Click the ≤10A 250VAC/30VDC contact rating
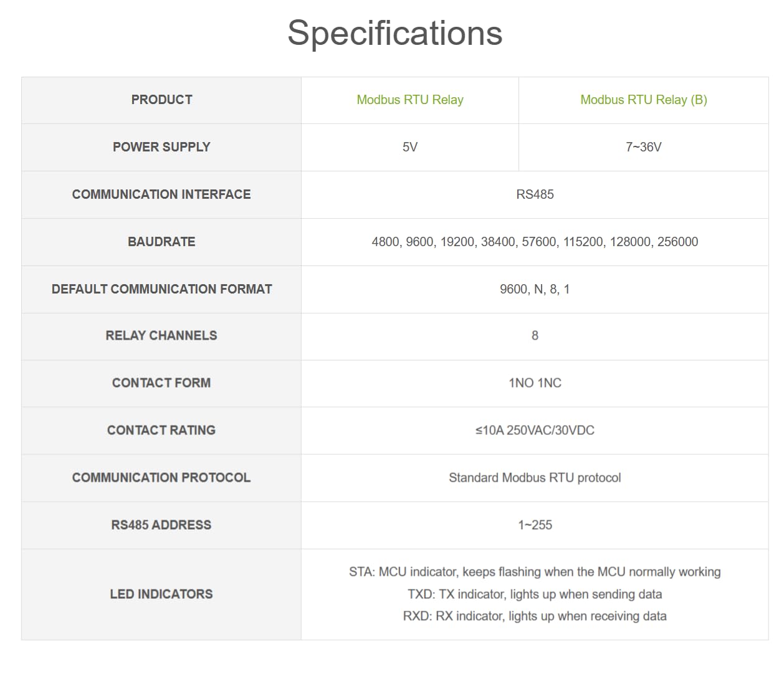The height and width of the screenshot is (683, 784). click(535, 430)
